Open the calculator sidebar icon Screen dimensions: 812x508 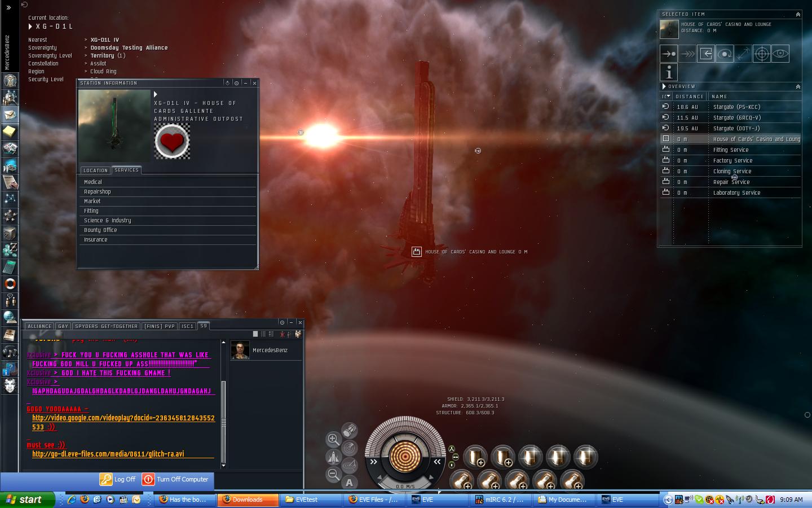(10, 266)
